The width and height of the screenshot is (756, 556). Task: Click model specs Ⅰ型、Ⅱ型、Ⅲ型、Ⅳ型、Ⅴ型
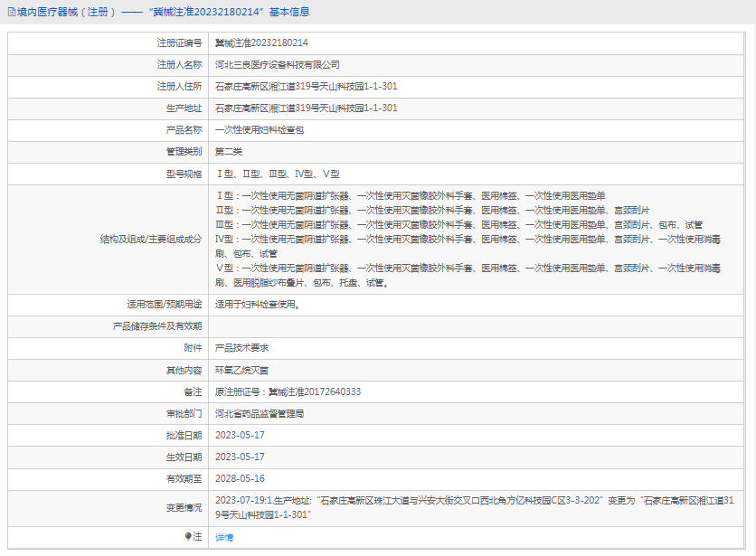click(x=278, y=174)
